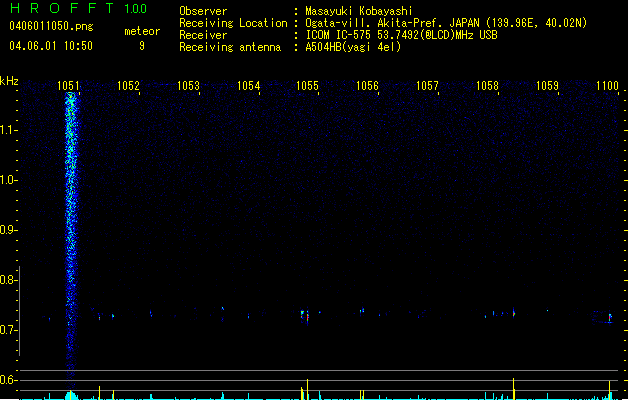Click the 1054 time axis label

[x=248, y=85]
